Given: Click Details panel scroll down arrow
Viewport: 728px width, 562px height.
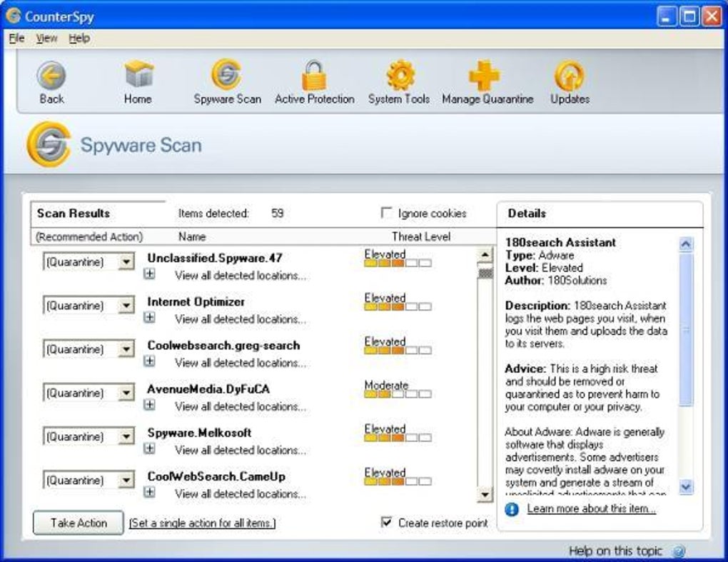Looking at the screenshot, I should [x=686, y=486].
